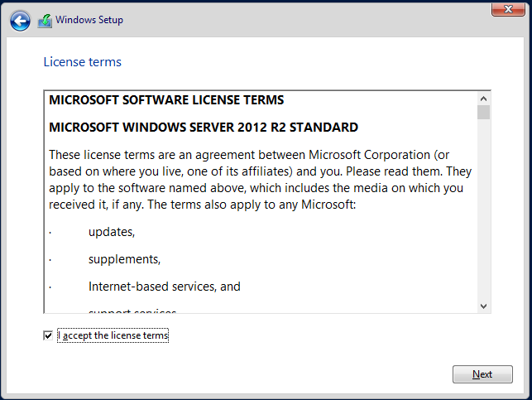
Task: Click the Next button
Action: tap(482, 374)
